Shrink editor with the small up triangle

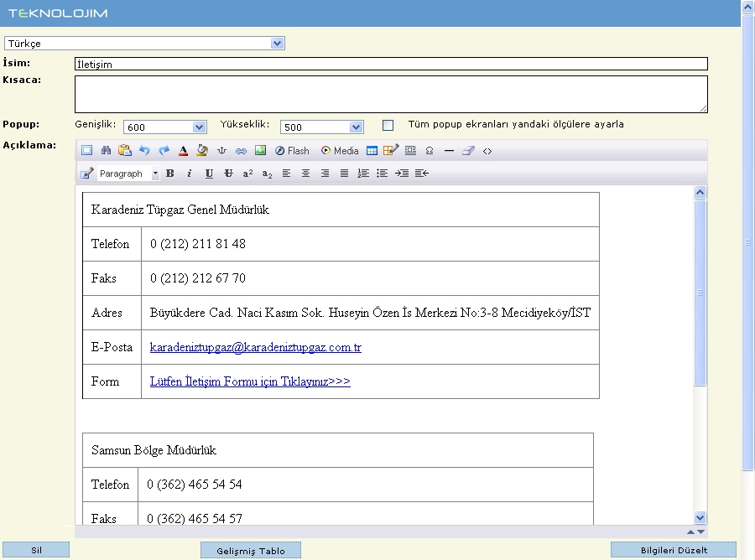pos(691,531)
